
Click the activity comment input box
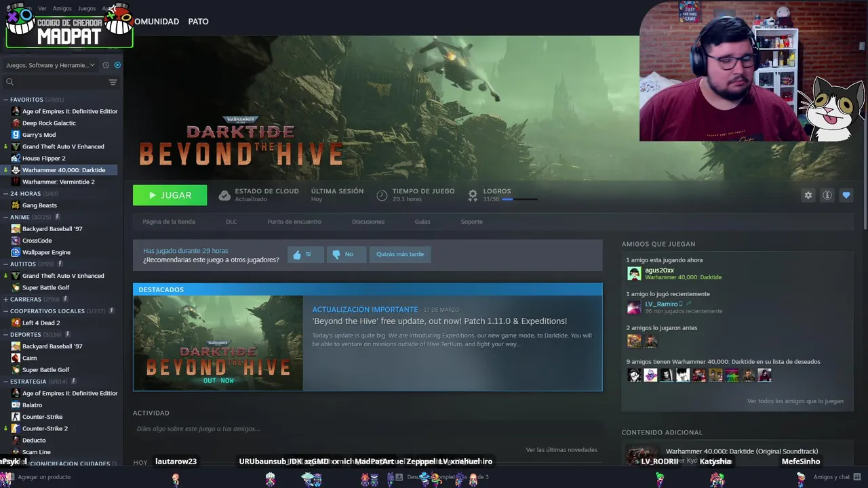pyautogui.click(x=368, y=429)
